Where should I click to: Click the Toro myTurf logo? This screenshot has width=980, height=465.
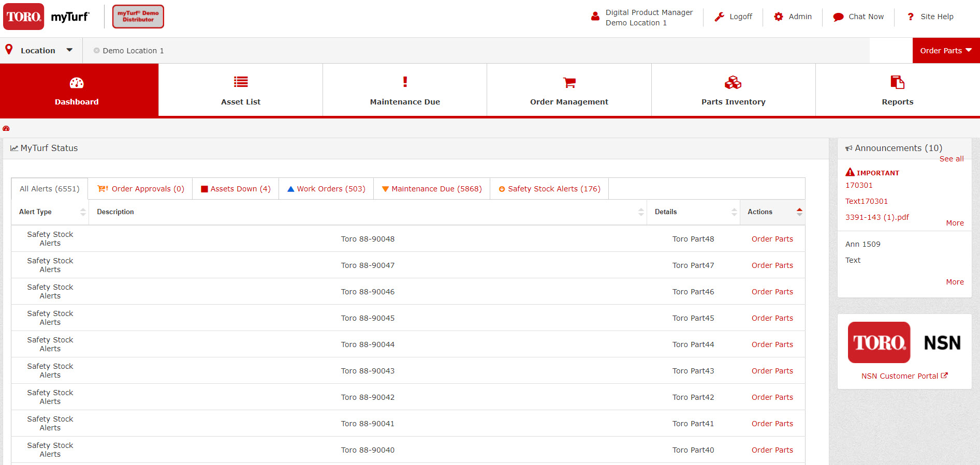point(47,17)
